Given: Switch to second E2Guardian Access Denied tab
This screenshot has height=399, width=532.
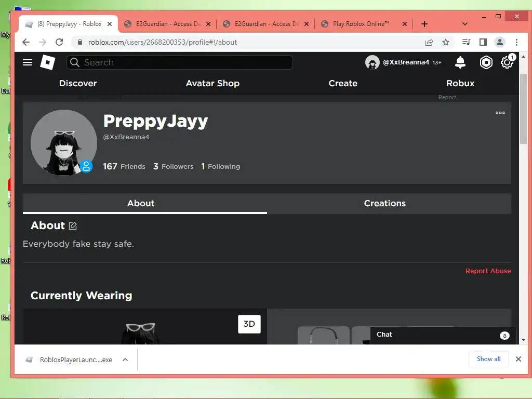Looking at the screenshot, I should 265,24.
